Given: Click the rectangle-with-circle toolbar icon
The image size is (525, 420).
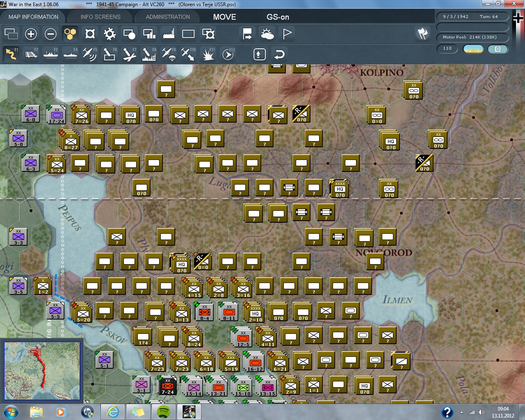Looking at the screenshot, I should click(x=129, y=34).
